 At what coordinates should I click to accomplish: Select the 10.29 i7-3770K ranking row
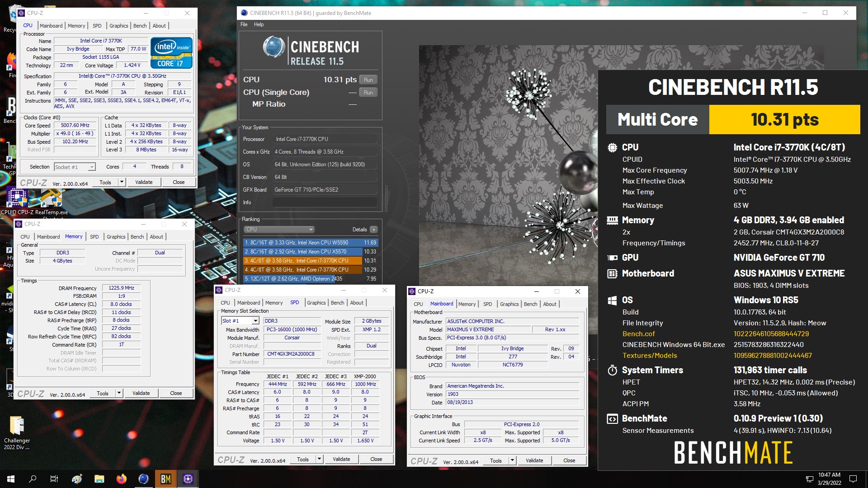pos(310,270)
